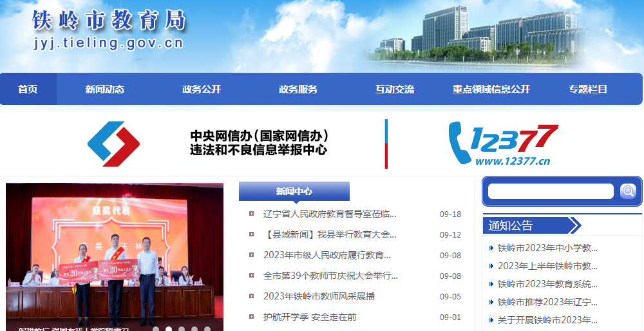Click the date 09-01 in news list
This screenshot has height=331, width=644.
coord(450,317)
